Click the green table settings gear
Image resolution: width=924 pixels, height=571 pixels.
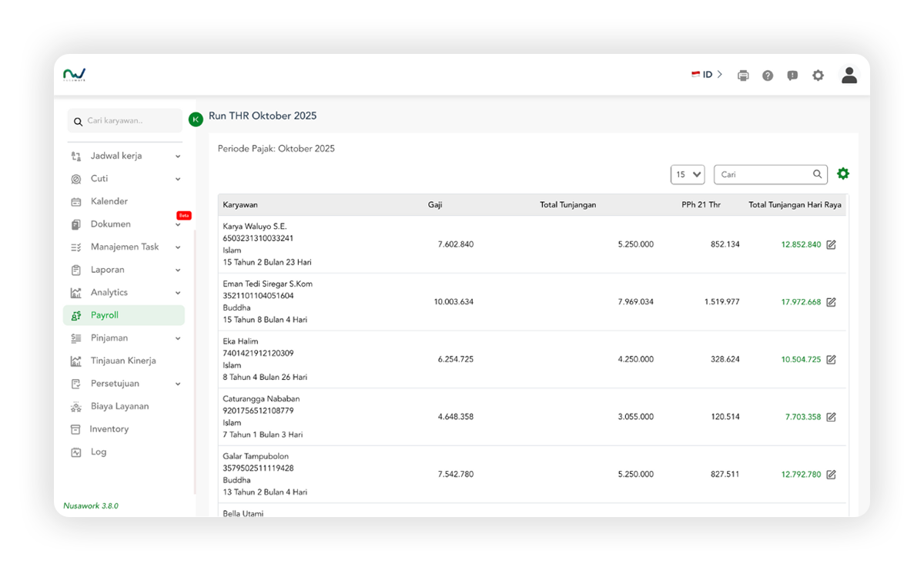point(843,174)
